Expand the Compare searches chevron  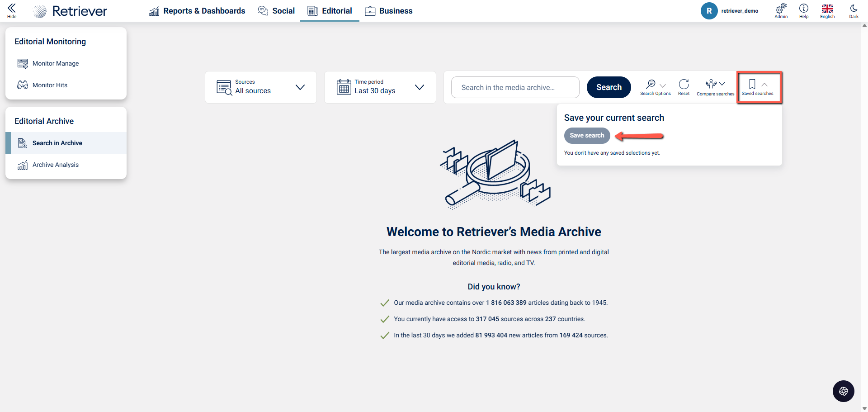(x=722, y=84)
